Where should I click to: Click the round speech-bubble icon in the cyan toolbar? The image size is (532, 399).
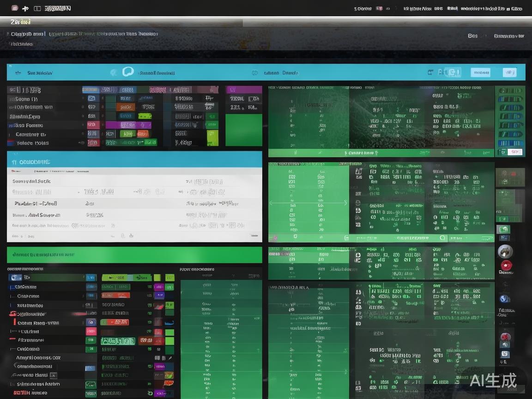pyautogui.click(x=128, y=72)
